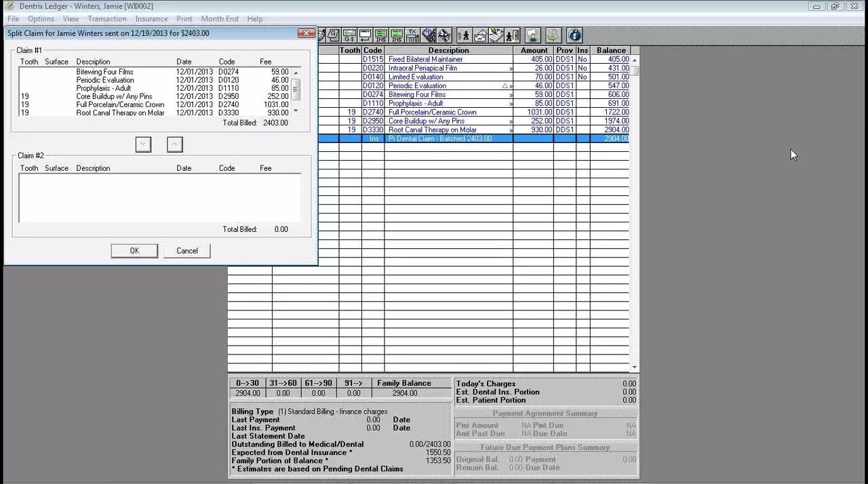Click the Expected from Dental Insurance amount 1550.50

437,453
